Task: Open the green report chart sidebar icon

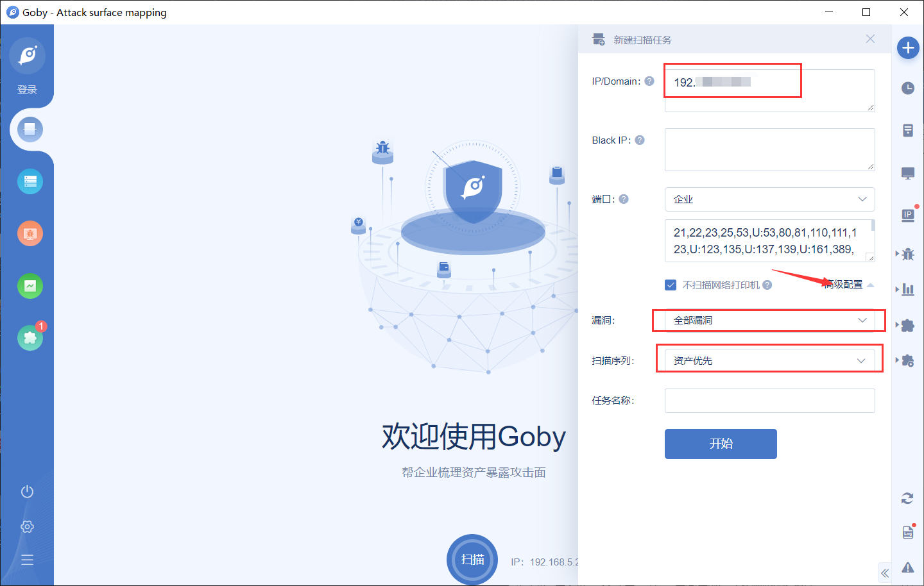Action: click(30, 286)
